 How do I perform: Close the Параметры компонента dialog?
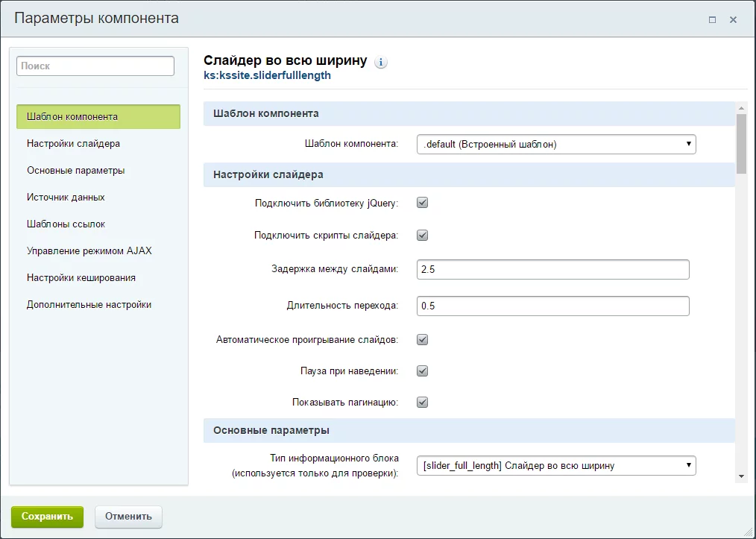click(x=734, y=20)
